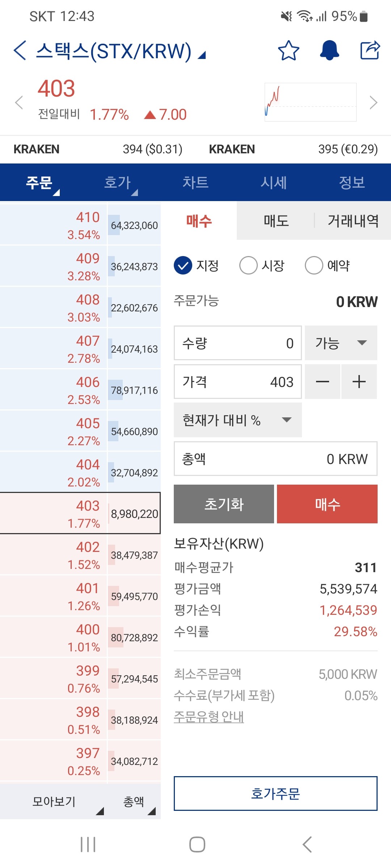The height and width of the screenshot is (868, 391).
Task: Share this coin page with share icon
Action: tap(370, 50)
